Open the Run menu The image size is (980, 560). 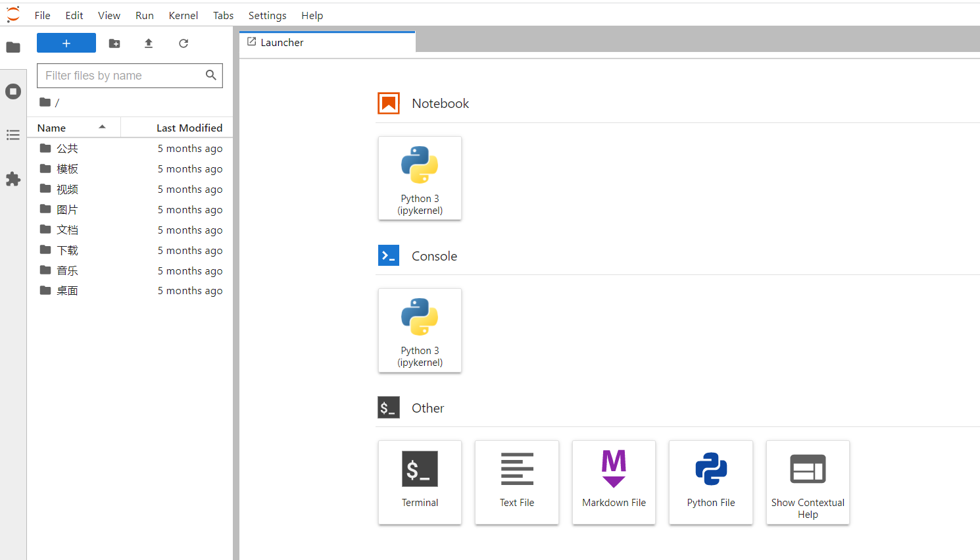tap(145, 15)
